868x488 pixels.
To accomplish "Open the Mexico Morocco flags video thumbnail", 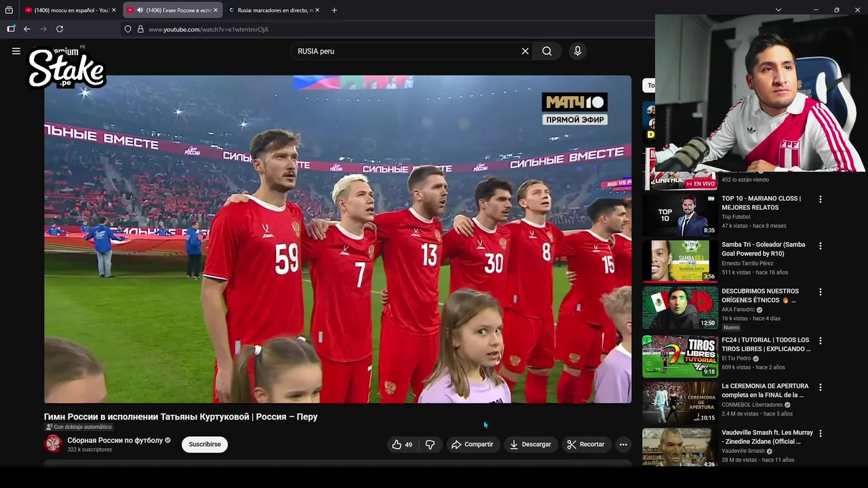I will coord(679,308).
